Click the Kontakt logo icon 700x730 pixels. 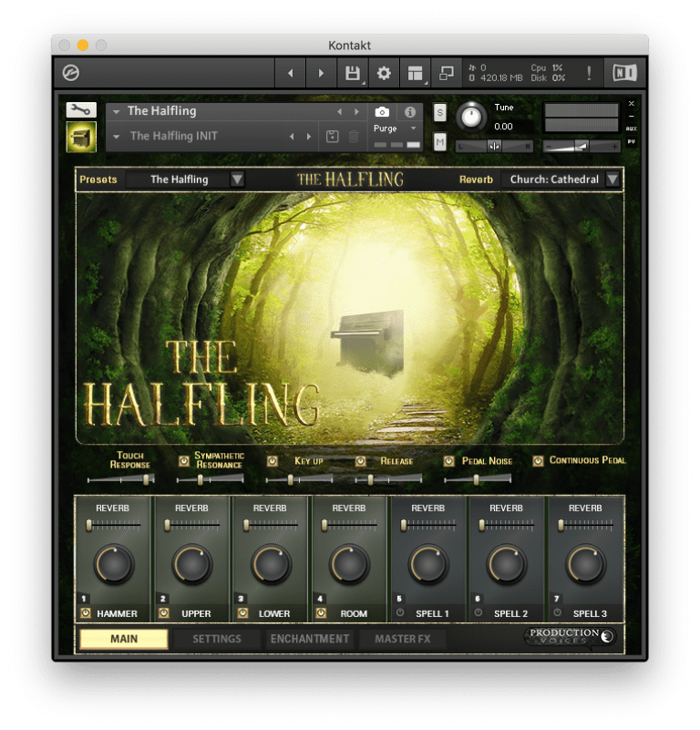tap(71, 73)
